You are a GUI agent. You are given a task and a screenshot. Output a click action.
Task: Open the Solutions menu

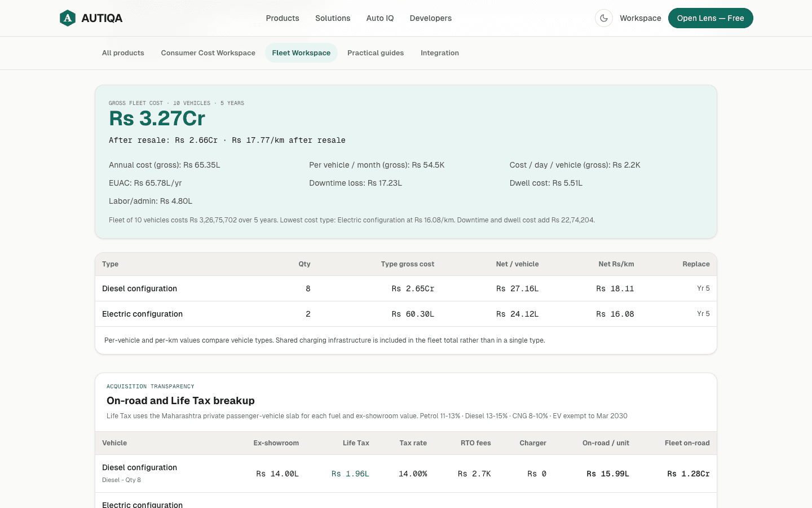tap(333, 18)
